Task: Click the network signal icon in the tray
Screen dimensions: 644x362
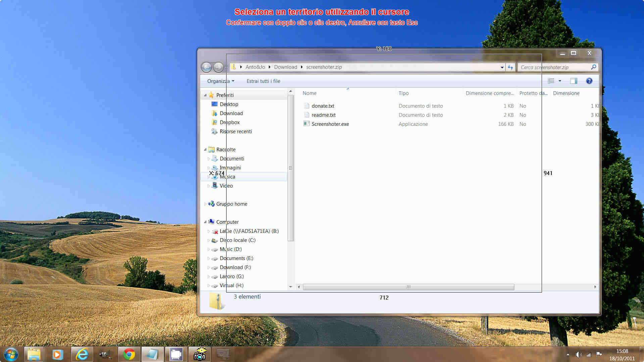Action: coord(589,355)
